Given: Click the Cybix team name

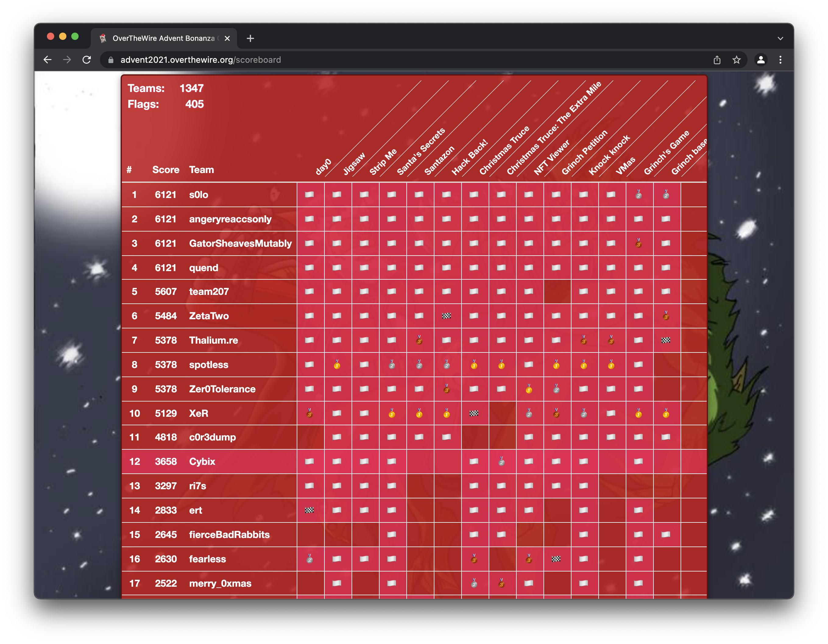Looking at the screenshot, I should point(202,462).
